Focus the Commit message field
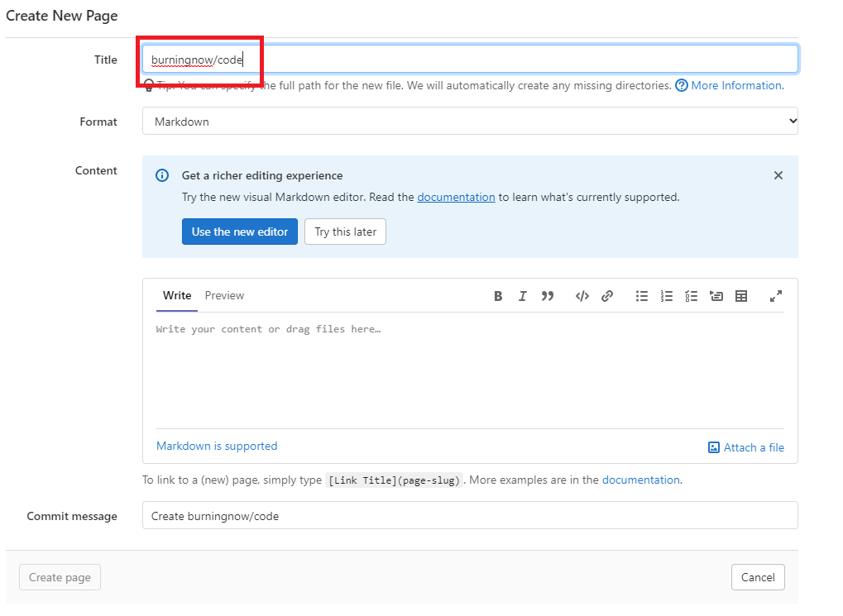Viewport: 843px width, 616px height. (470, 515)
